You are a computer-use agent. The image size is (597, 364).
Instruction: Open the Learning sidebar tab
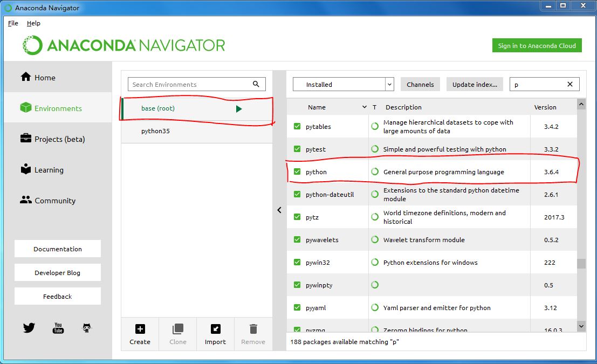click(x=58, y=170)
